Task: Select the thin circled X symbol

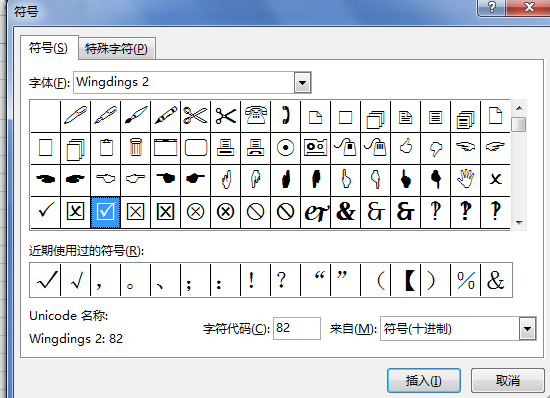Action: coord(195,212)
